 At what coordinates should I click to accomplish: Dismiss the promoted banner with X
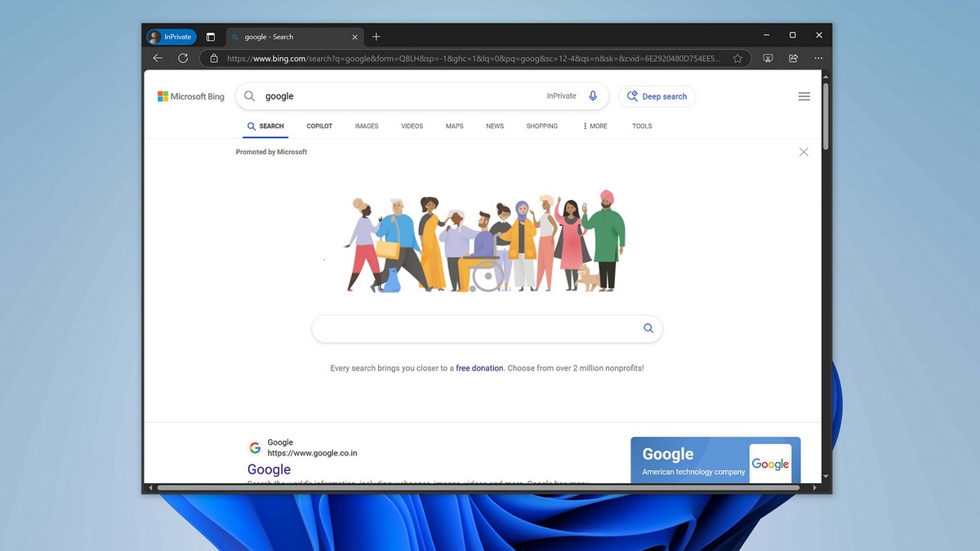pyautogui.click(x=804, y=152)
